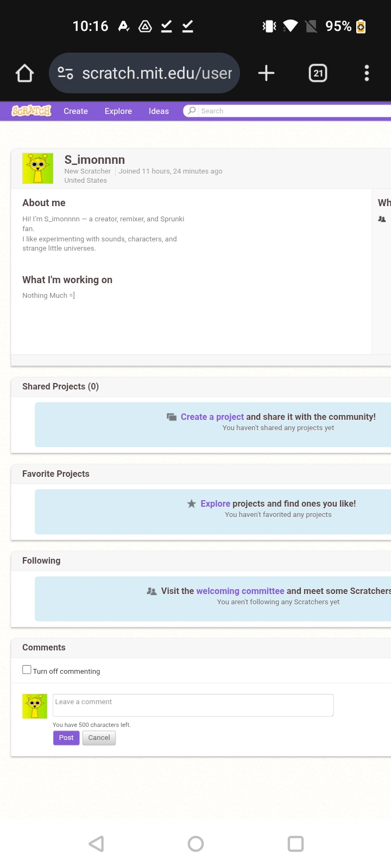Click the Explore projects link
The height and width of the screenshot is (868, 391).
[215, 503]
